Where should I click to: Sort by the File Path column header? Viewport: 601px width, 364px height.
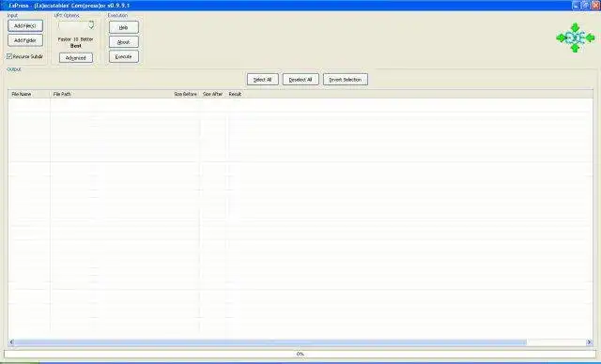click(x=111, y=94)
